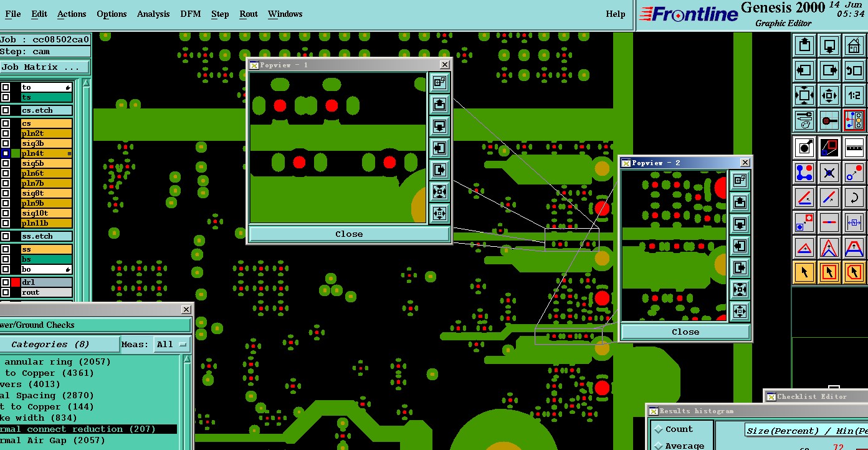Select the dimension width arrows tool
Screen dimensions: 868x450
click(854, 222)
